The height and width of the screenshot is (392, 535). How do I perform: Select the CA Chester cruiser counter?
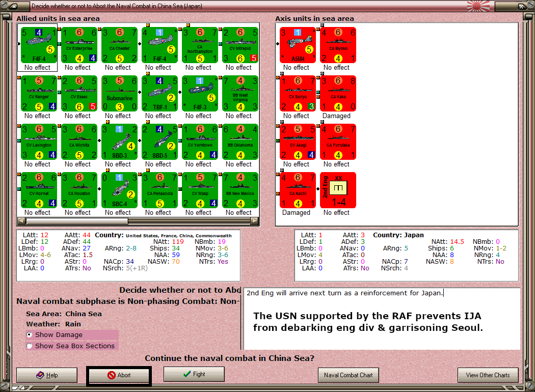point(119,45)
